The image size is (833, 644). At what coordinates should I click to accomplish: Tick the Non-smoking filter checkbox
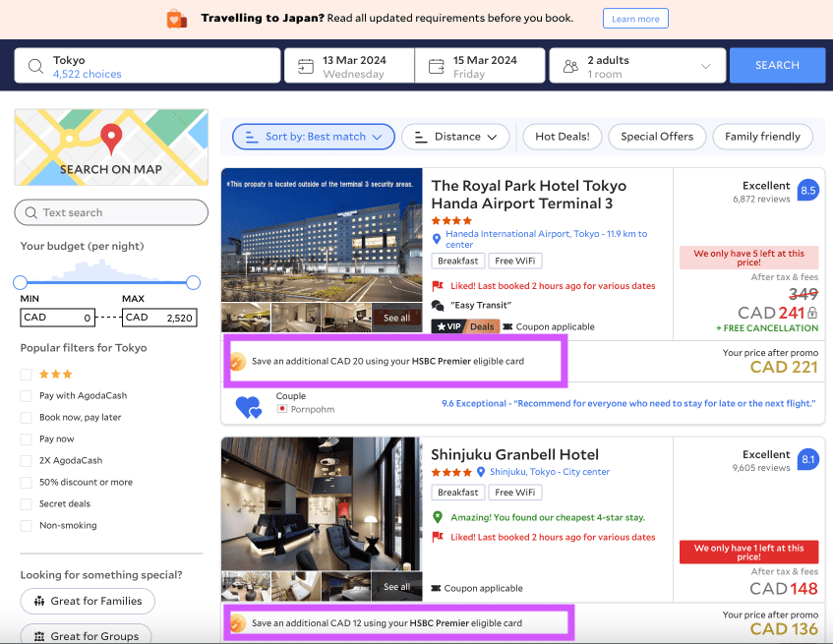27,526
